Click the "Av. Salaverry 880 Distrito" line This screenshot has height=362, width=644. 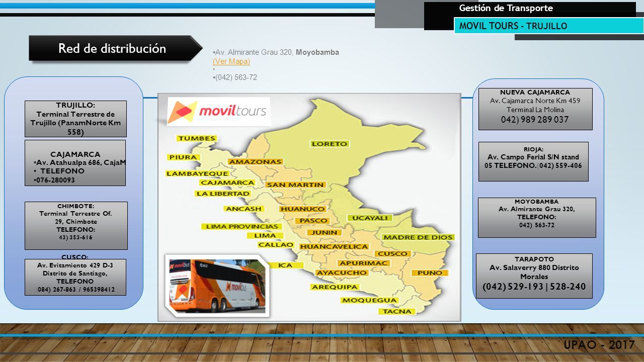point(534,268)
